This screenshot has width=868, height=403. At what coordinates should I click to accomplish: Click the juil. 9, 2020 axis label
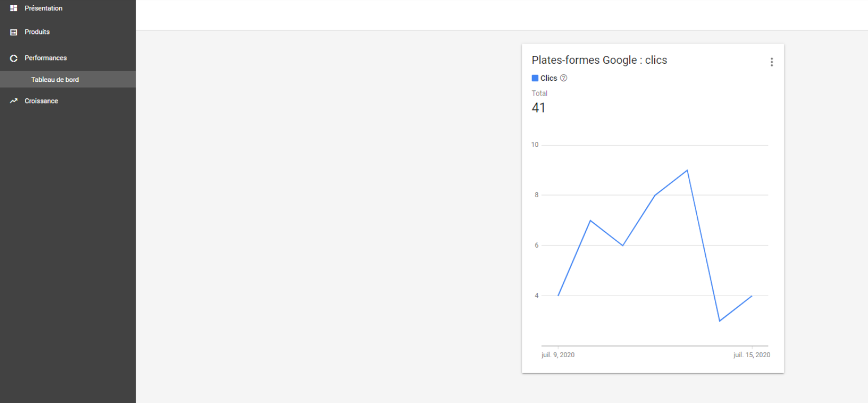click(558, 355)
